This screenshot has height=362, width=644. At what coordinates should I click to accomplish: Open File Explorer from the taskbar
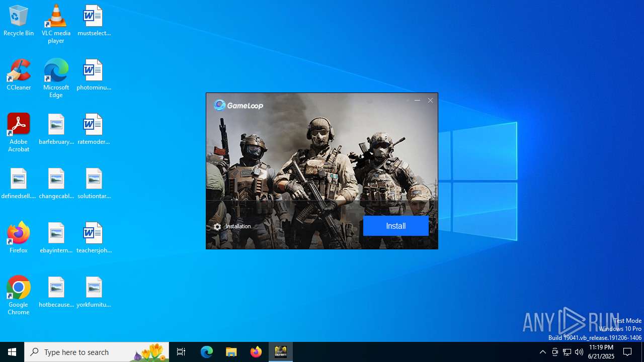pos(231,352)
